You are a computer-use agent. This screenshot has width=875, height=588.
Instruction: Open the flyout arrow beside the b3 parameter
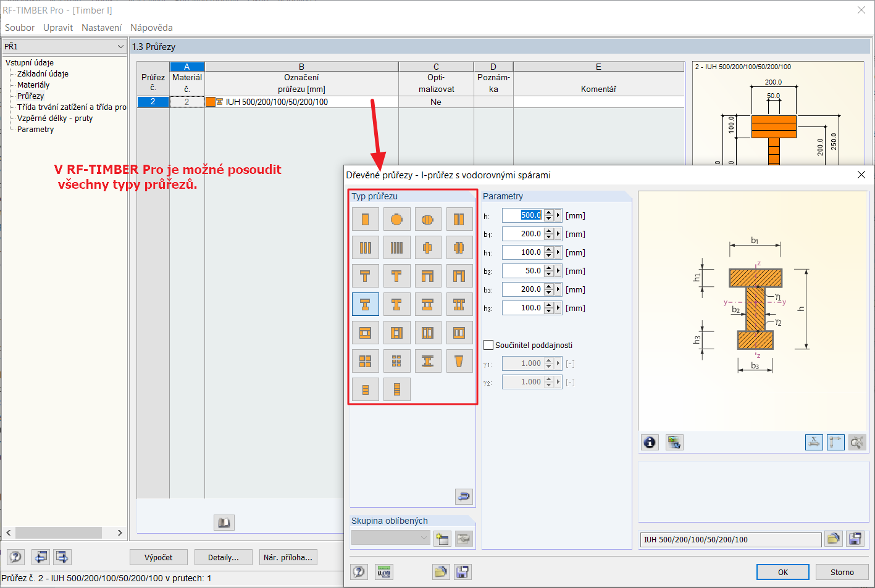coord(558,289)
